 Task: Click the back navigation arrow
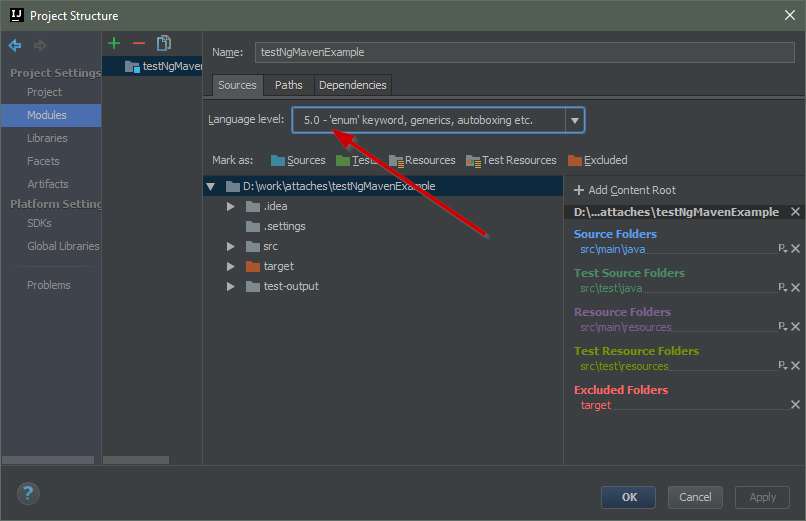tap(15, 46)
